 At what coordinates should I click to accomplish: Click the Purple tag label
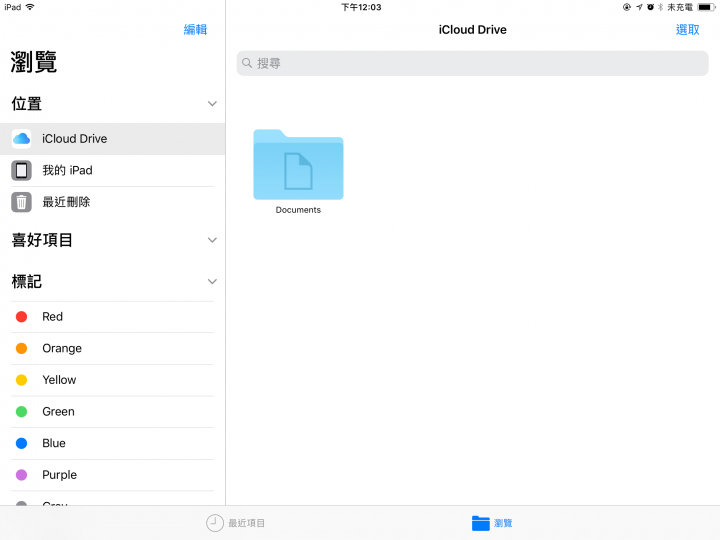[x=59, y=475]
